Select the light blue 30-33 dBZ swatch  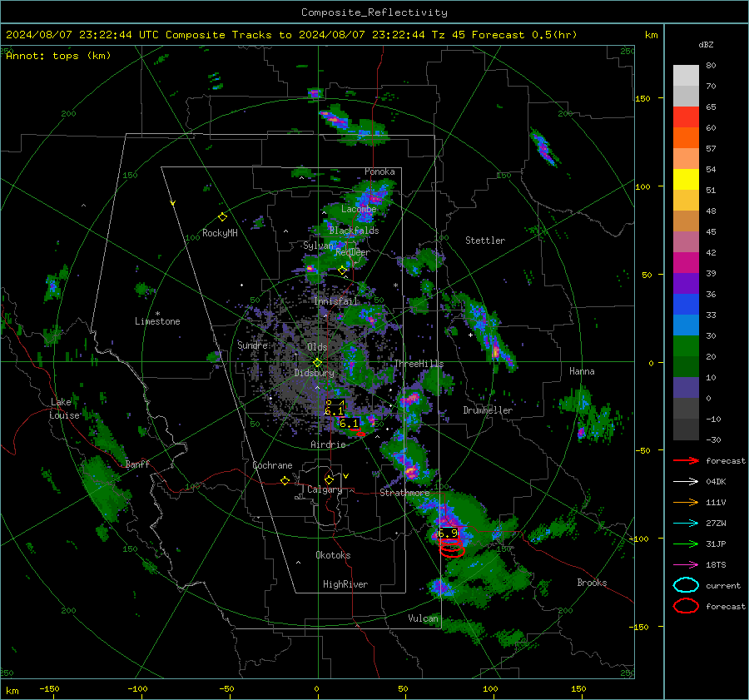[x=686, y=325]
